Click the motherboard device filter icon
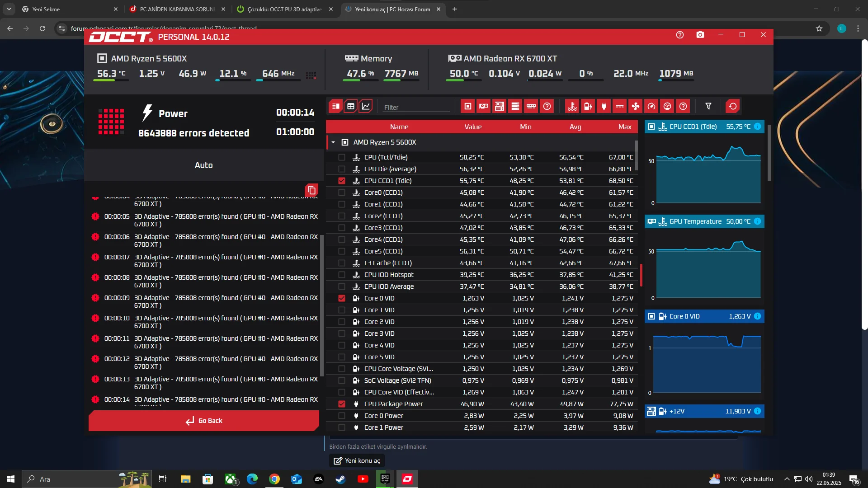The height and width of the screenshot is (488, 868). [x=500, y=106]
